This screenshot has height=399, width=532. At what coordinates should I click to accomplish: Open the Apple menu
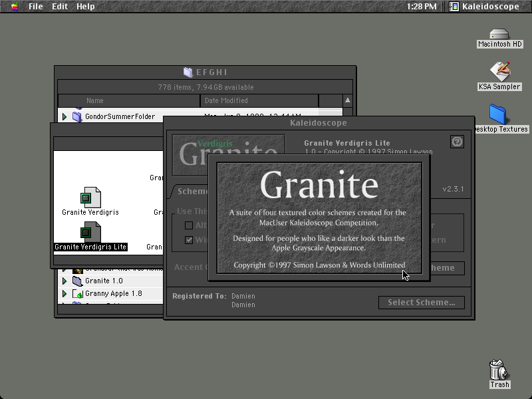tap(15, 7)
